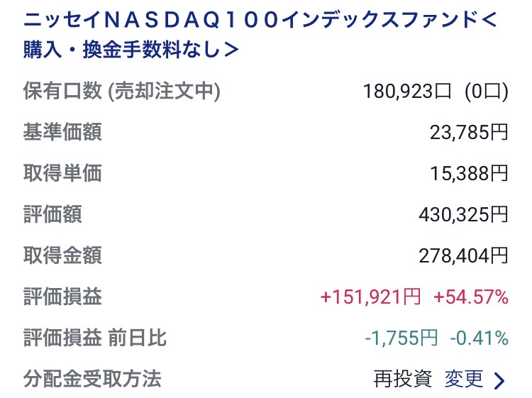Select the green -1,755円 daily change

[x=401, y=338]
